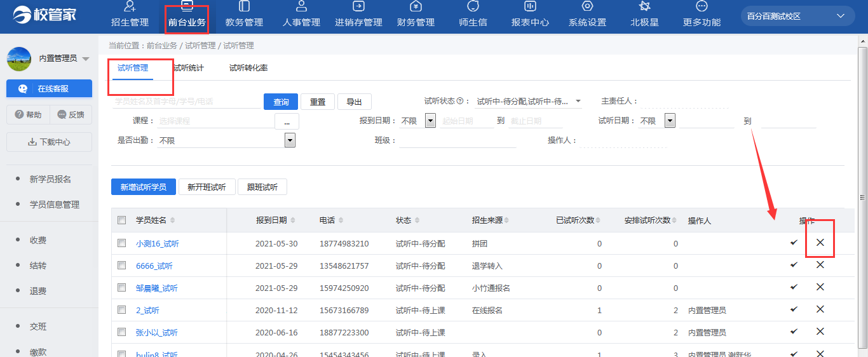Viewport: 868px width, 357px height.
Task: Click the help icon beside 试听状态
Action: coord(459,101)
